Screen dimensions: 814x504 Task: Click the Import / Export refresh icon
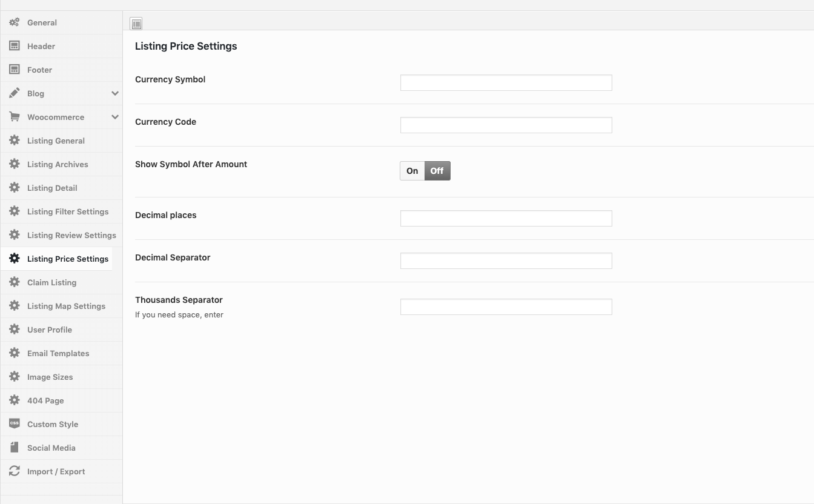[x=15, y=471]
